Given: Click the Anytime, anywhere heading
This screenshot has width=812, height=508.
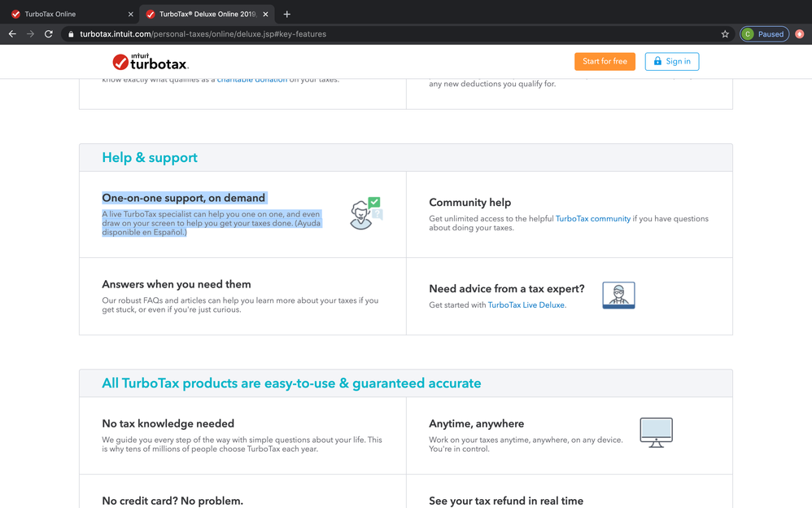Looking at the screenshot, I should pyautogui.click(x=477, y=423).
